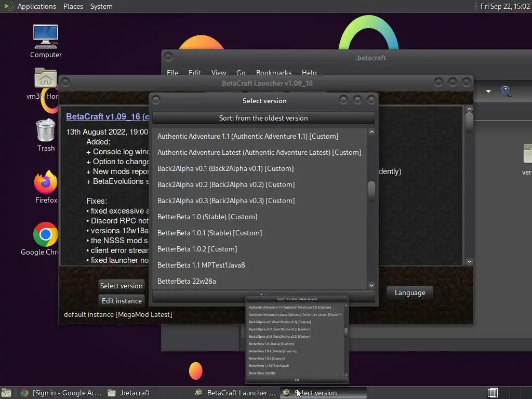Select Back2Alpha v0.1 version
Screen dimensions: 532x399
[260, 169]
